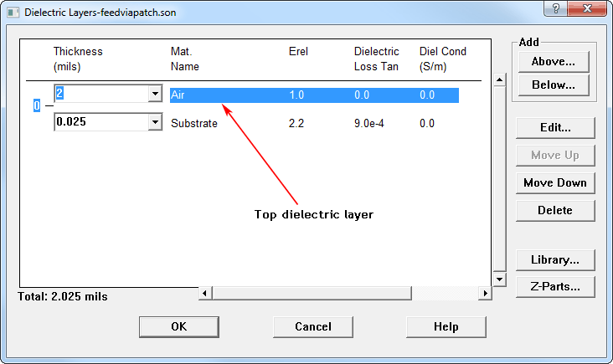The height and width of the screenshot is (364, 613).
Task: Click the horizontal scrollbar thumb
Action: [x=312, y=293]
